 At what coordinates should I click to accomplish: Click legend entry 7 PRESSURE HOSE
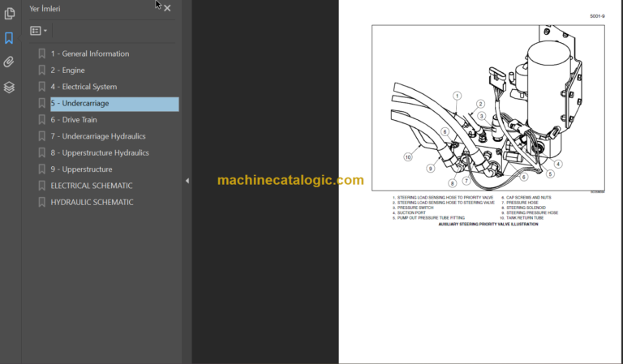click(x=520, y=203)
